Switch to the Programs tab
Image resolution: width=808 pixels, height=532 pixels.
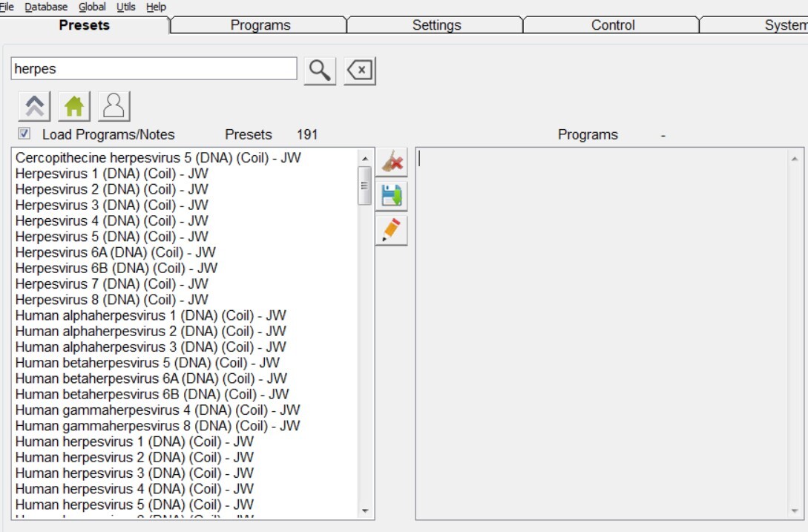pyautogui.click(x=260, y=24)
